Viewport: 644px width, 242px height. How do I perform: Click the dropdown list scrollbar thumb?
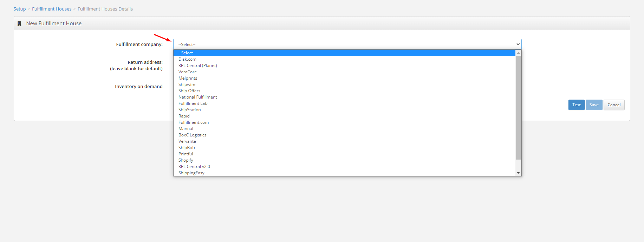tap(518, 108)
